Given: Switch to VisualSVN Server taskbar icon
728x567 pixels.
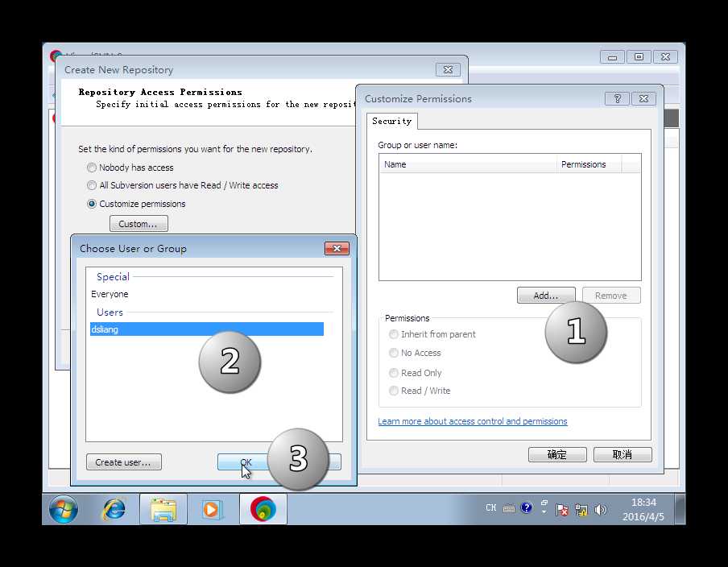Looking at the screenshot, I should click(x=263, y=510).
